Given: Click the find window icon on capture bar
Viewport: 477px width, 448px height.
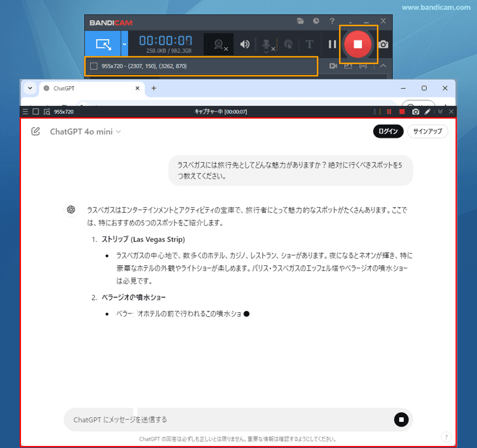Looking at the screenshot, I should [46, 112].
